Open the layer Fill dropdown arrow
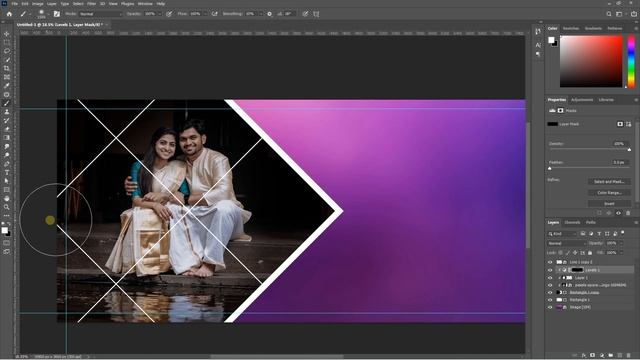Viewport: 640px width, 360px height. [621, 253]
